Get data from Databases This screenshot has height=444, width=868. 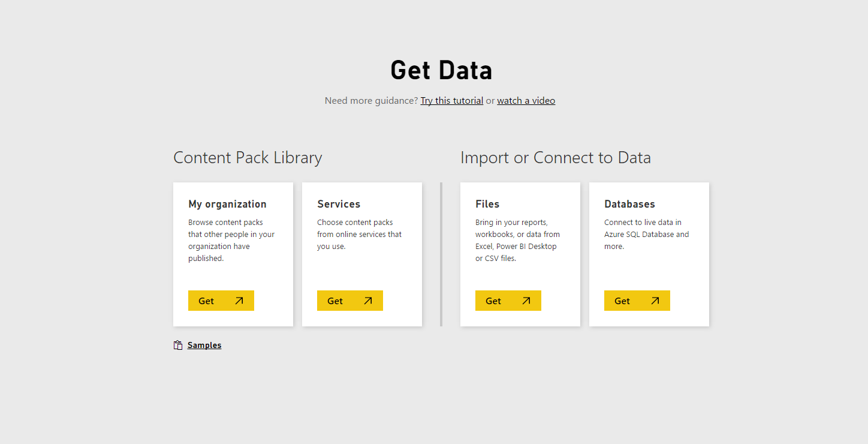637,300
